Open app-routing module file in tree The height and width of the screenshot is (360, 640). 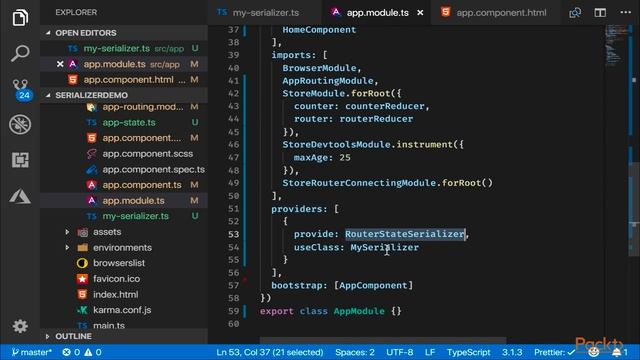click(124, 107)
